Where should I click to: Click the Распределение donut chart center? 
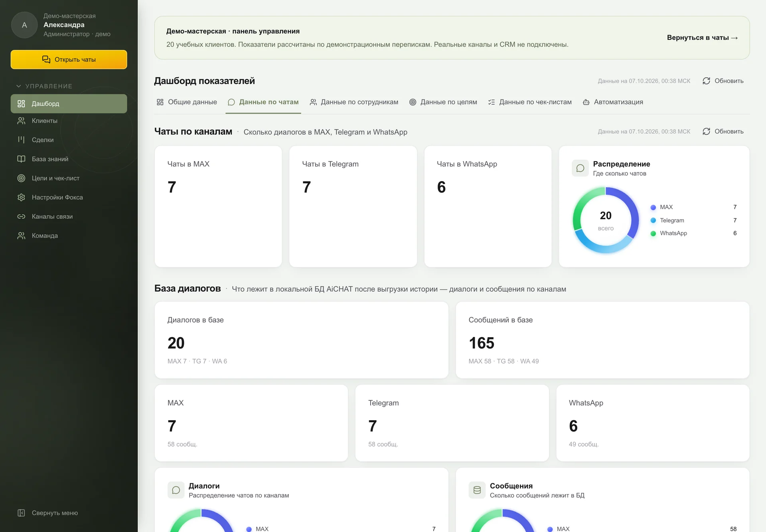tap(606, 220)
